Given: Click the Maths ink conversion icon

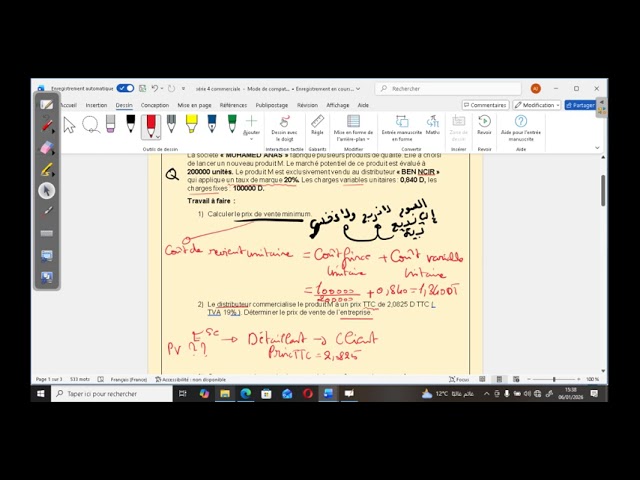Looking at the screenshot, I should click(x=433, y=125).
